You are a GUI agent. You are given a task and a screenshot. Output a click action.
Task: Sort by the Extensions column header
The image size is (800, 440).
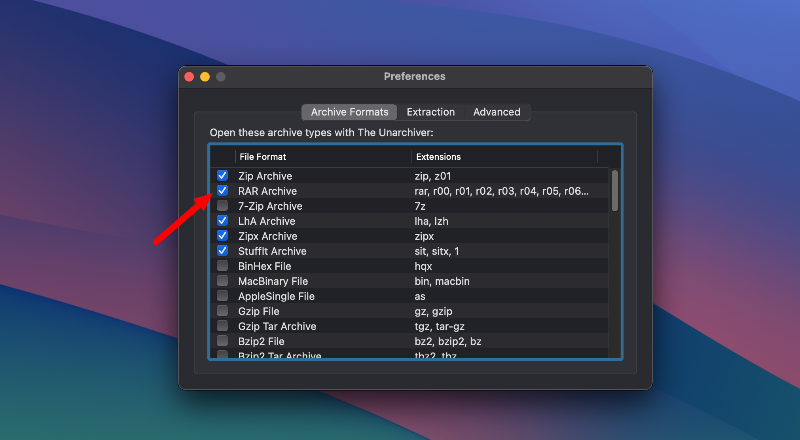pyautogui.click(x=504, y=157)
